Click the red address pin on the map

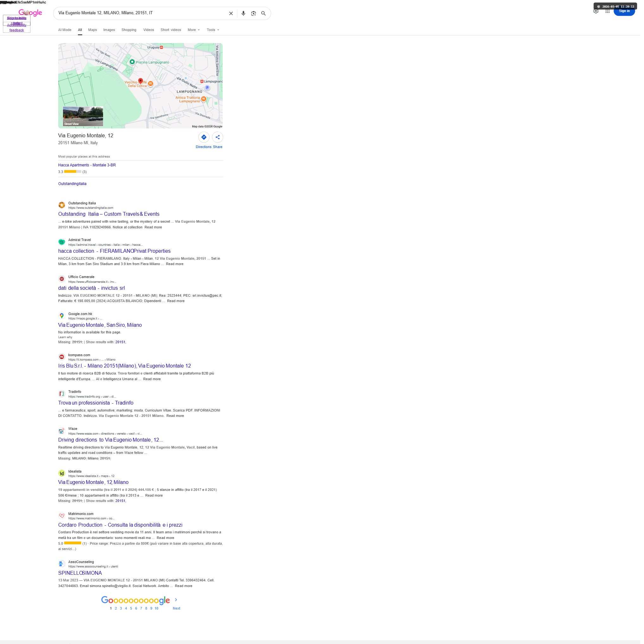click(141, 81)
